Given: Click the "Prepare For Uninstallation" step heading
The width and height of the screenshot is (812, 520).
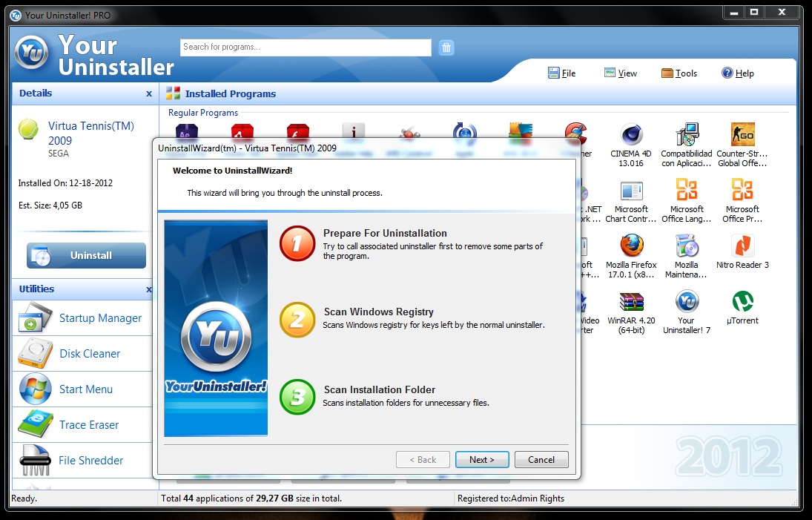Looking at the screenshot, I should 385,233.
